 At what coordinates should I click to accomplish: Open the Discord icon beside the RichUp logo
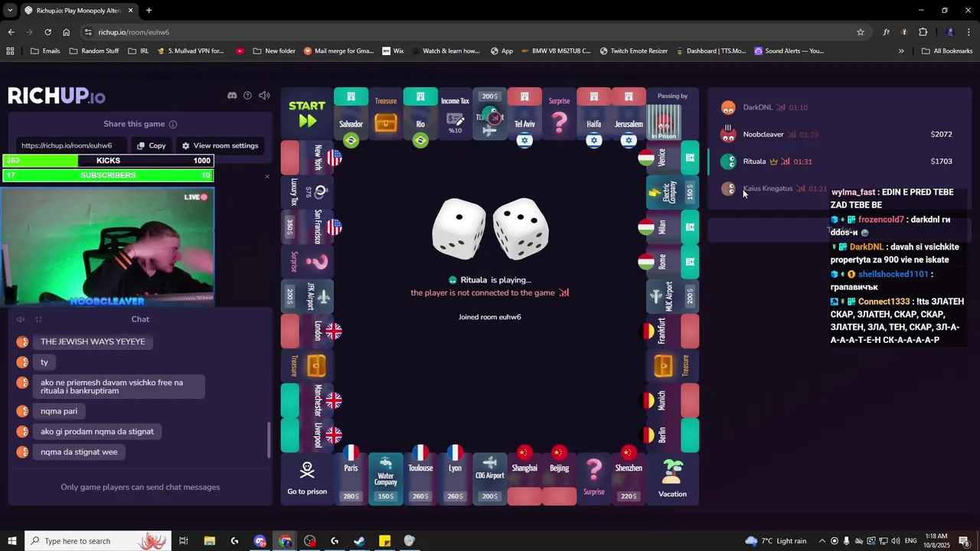[x=232, y=96]
